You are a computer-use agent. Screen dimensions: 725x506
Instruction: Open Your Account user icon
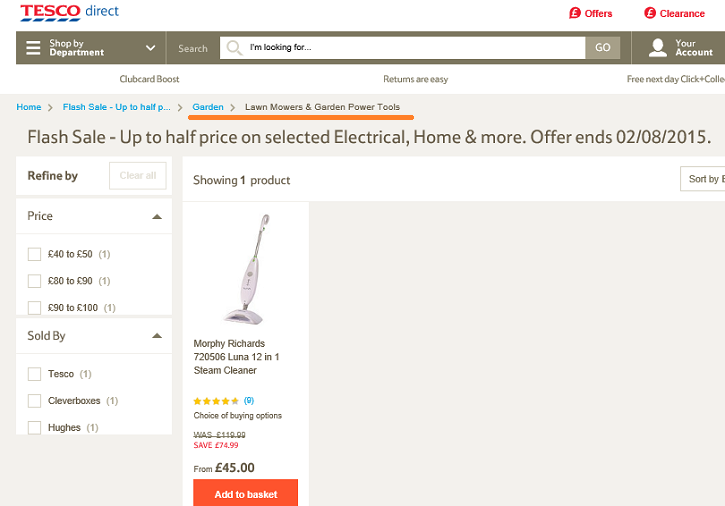pyautogui.click(x=657, y=48)
